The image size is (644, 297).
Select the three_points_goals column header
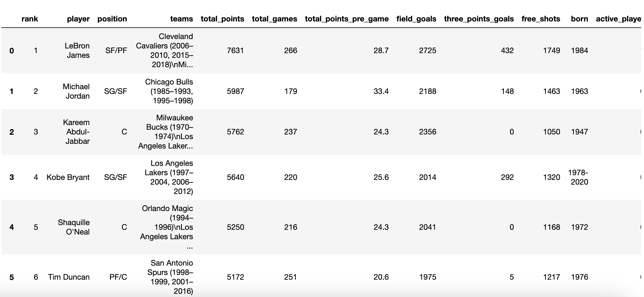point(479,19)
